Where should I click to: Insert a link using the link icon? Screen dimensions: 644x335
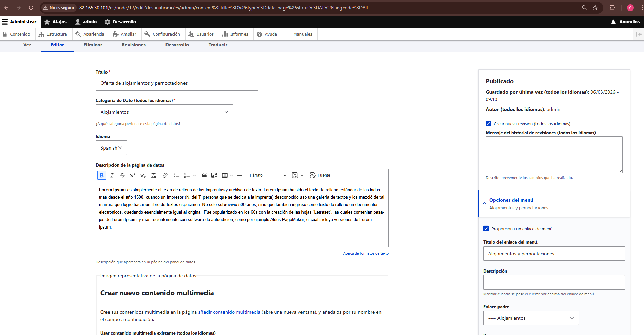165,175
